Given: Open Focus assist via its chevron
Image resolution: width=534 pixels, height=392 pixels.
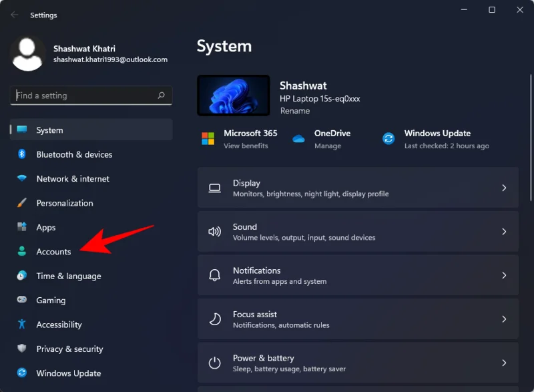Looking at the screenshot, I should click(505, 319).
